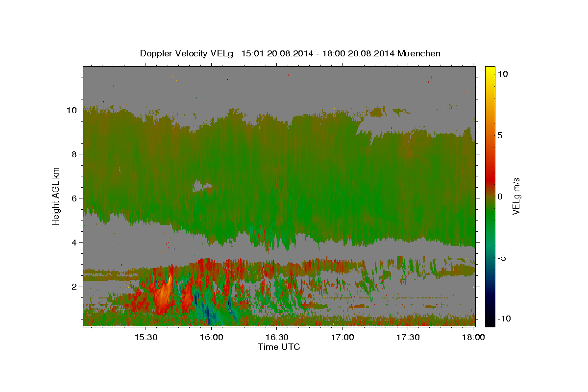Screen dimensions: 588x392
Task: Click the height tick label 8
Action: click(74, 154)
